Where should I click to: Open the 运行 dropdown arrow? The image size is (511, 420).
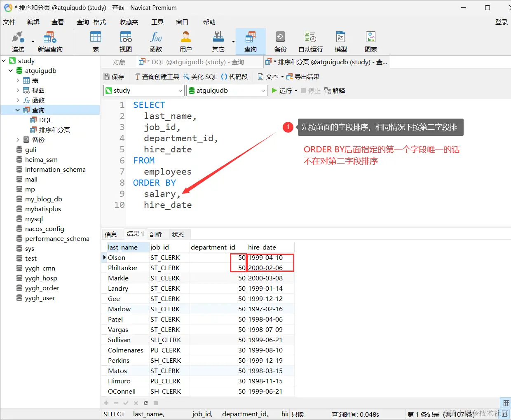pyautogui.click(x=296, y=91)
